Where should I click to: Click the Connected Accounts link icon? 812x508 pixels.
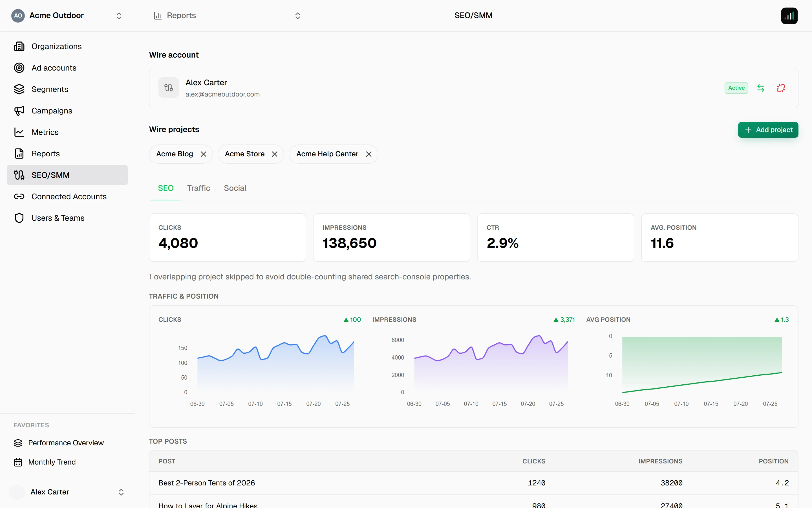coord(19,196)
